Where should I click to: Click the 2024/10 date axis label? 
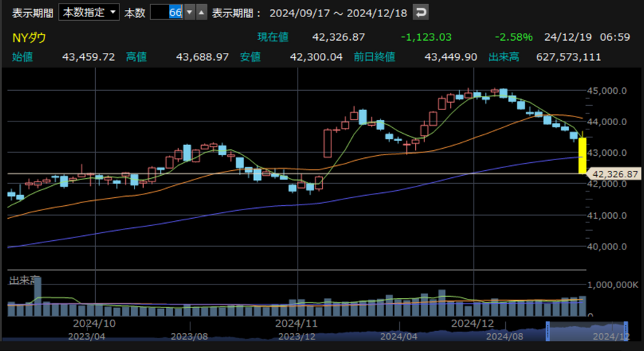pos(94,324)
